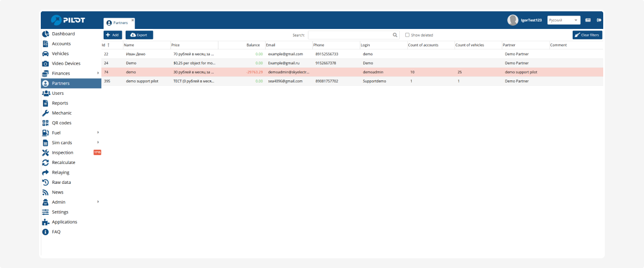Open the Русский language dropdown
The image size is (644, 268).
(563, 20)
